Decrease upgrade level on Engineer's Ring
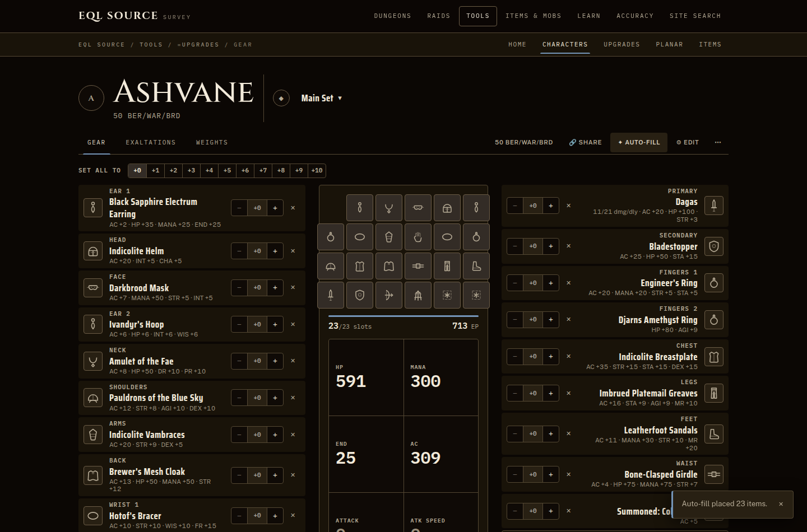Viewport: 807px width, 532px height. pyautogui.click(x=515, y=283)
